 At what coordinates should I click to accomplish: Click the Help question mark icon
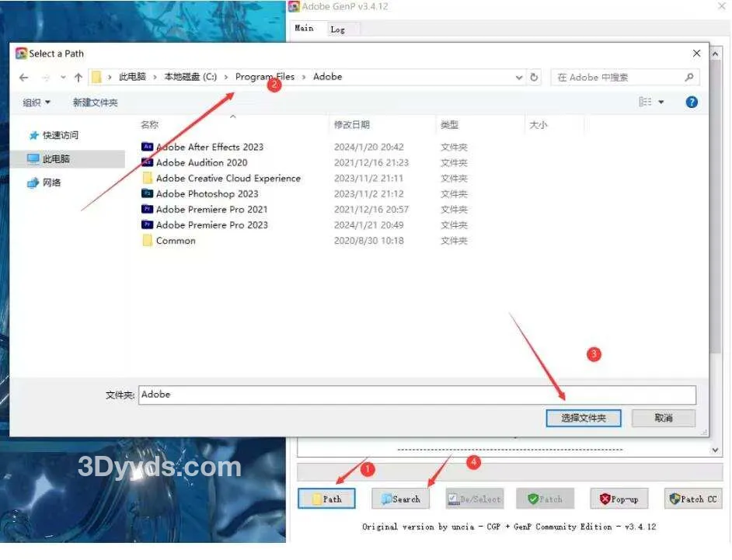(x=692, y=102)
